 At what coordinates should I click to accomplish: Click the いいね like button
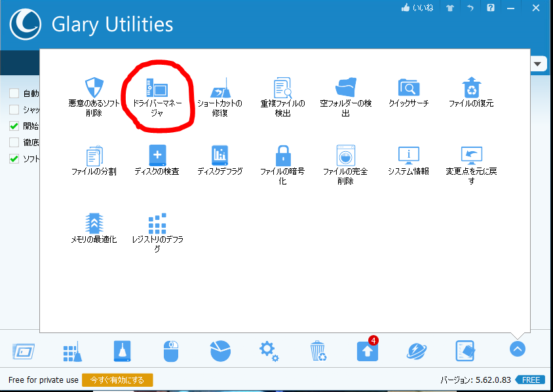coord(417,8)
